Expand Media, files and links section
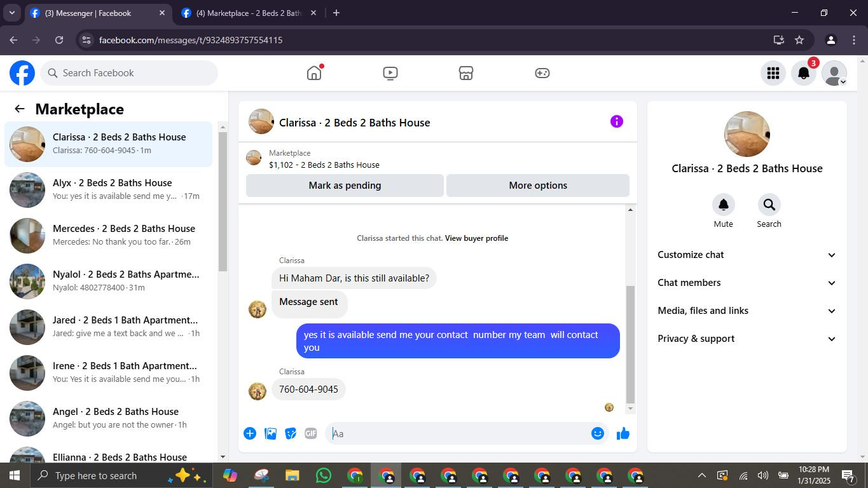Image resolution: width=868 pixels, height=488 pixels. coord(747,311)
